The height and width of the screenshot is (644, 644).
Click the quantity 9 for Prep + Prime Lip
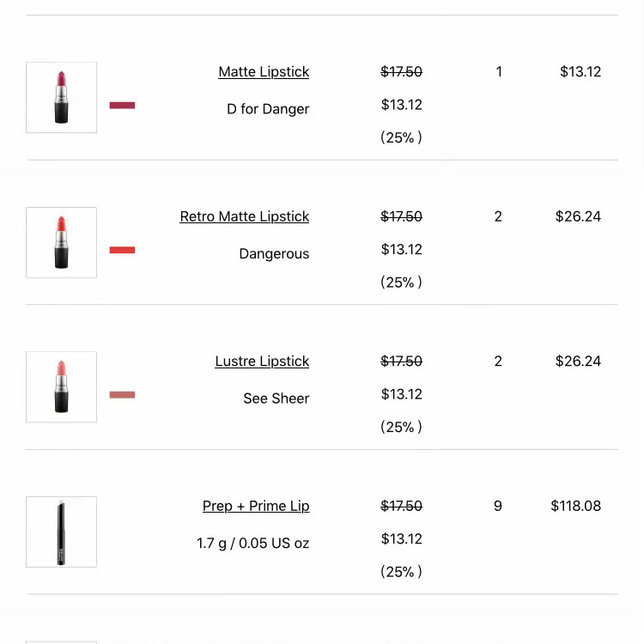[498, 506]
